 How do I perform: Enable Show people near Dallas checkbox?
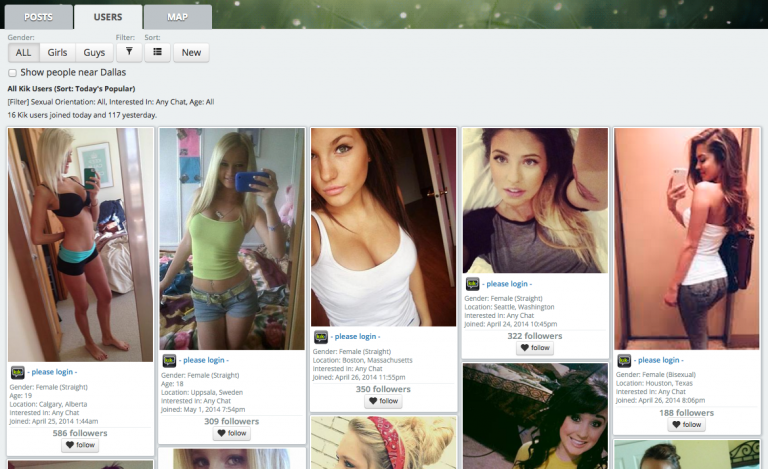[x=13, y=73]
